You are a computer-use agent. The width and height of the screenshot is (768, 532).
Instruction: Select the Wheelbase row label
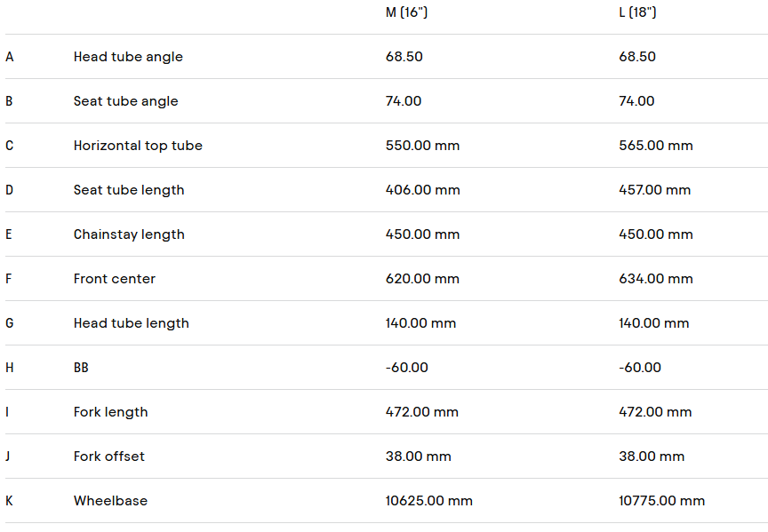click(110, 501)
